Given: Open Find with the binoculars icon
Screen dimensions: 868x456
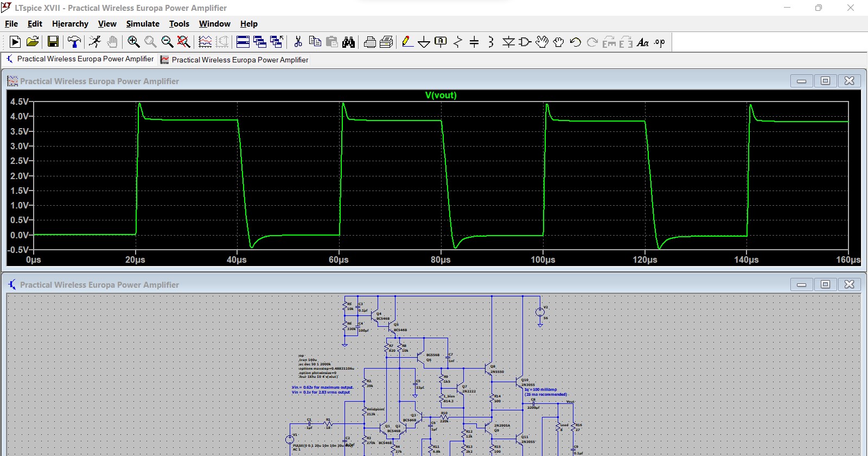Looking at the screenshot, I should click(x=348, y=42).
